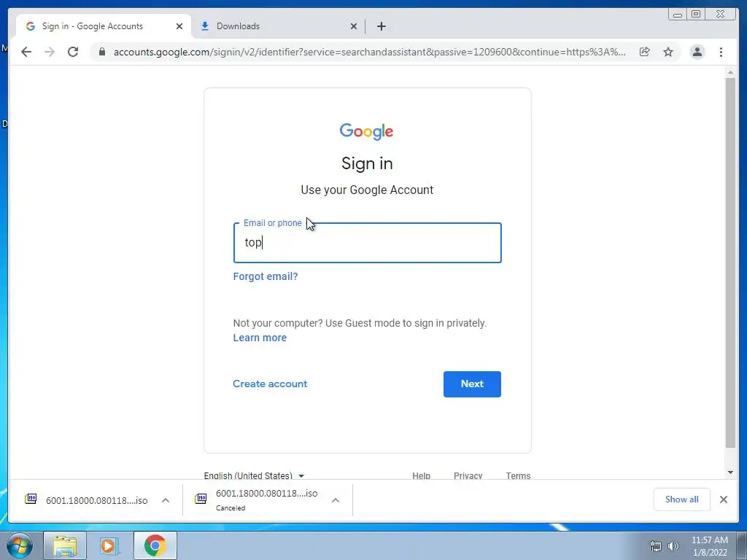The width and height of the screenshot is (747, 560).
Task: Open the first downloaded iso file
Action: tap(86, 500)
